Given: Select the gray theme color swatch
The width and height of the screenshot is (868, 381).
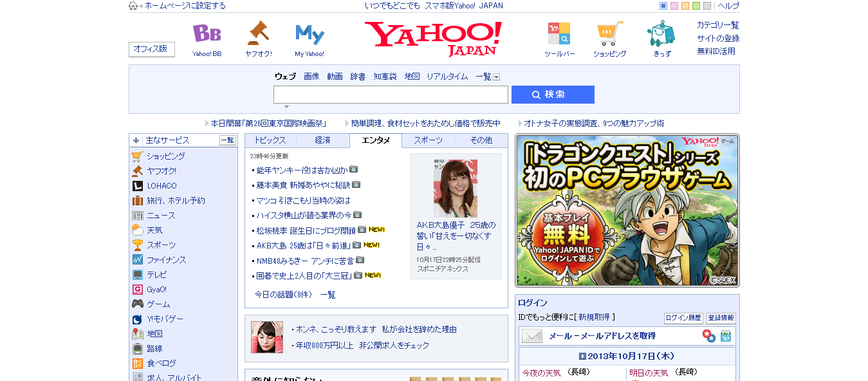Looking at the screenshot, I should [x=707, y=6].
